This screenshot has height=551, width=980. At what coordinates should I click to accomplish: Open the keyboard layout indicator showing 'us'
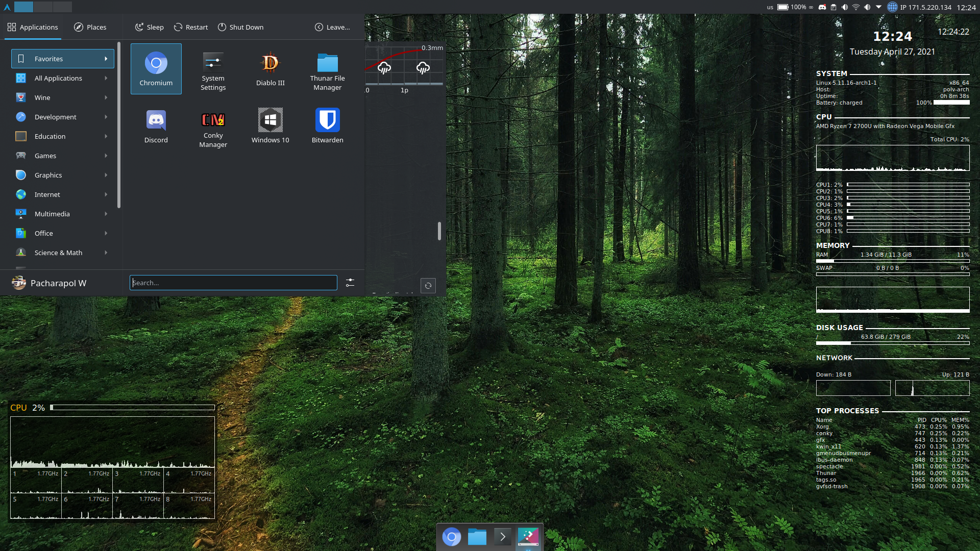770,7
